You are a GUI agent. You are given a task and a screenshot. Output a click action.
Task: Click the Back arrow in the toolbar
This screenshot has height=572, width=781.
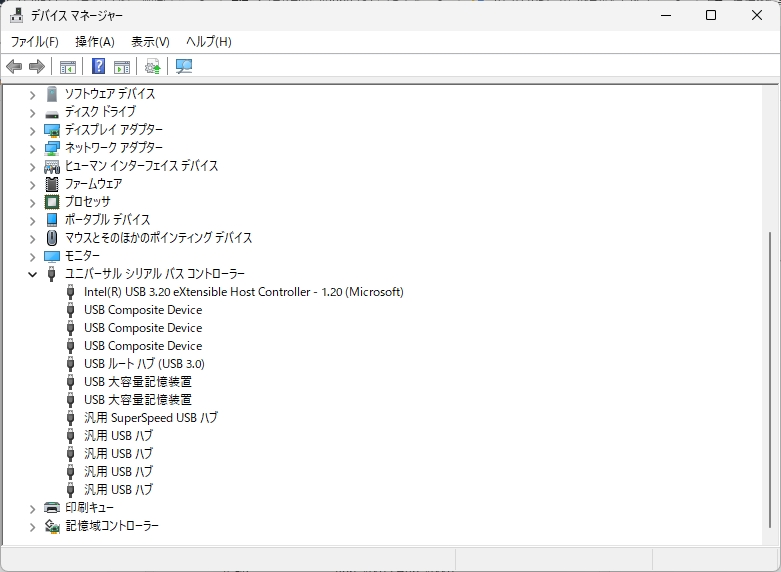(14, 67)
